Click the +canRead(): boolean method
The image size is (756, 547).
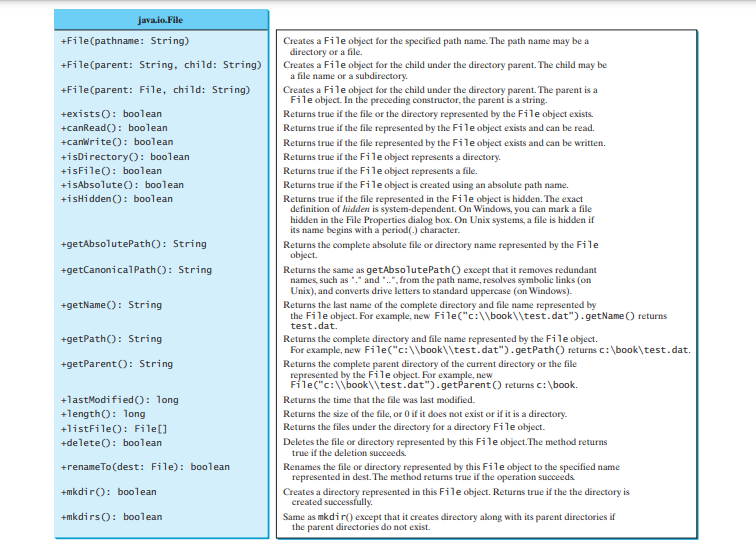coord(114,128)
